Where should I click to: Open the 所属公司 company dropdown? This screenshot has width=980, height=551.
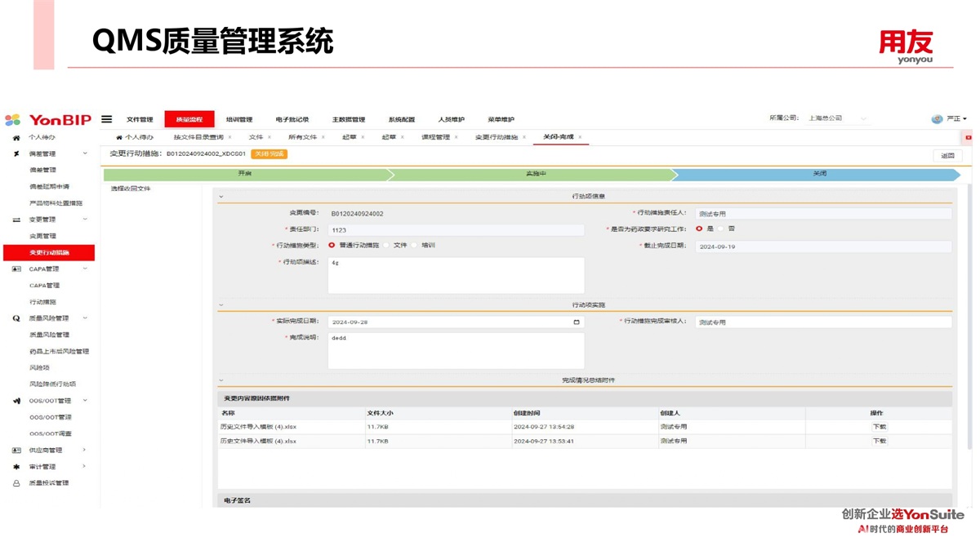pos(837,119)
